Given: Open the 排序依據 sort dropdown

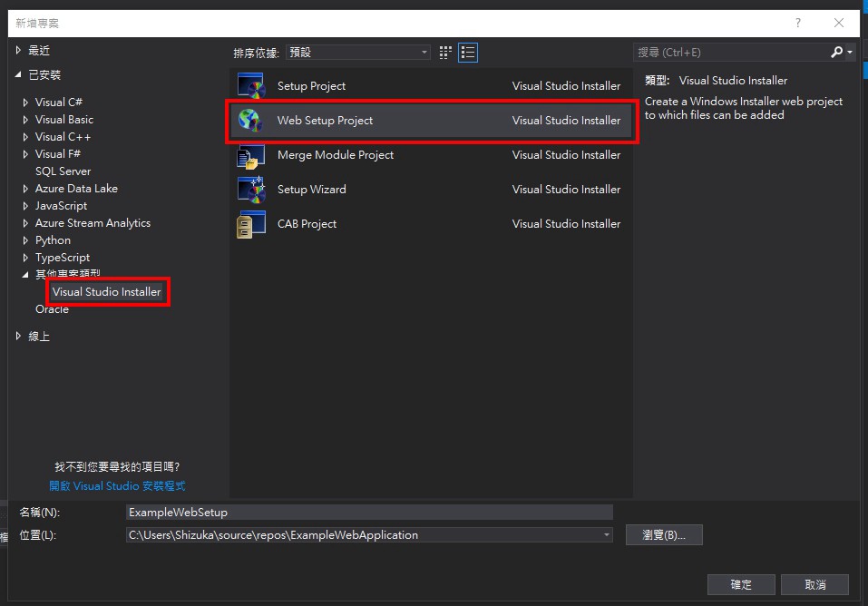Looking at the screenshot, I should coord(424,52).
